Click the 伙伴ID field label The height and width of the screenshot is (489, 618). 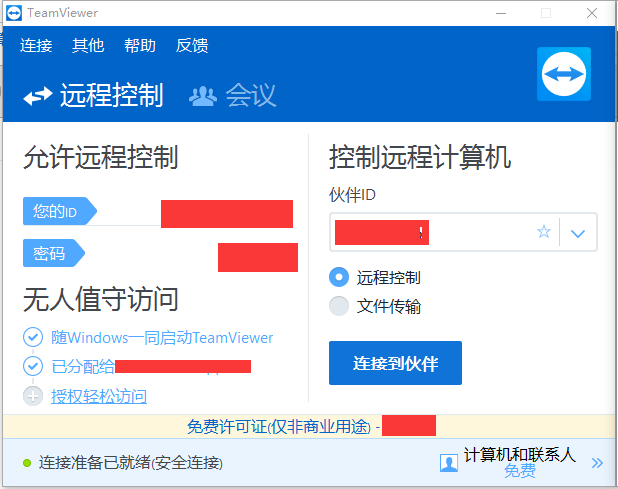[x=352, y=195]
